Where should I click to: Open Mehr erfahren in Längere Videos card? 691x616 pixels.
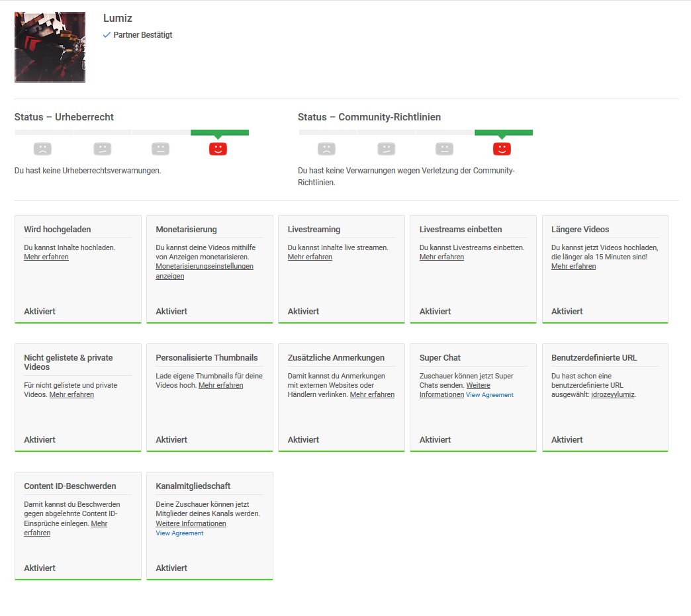(x=573, y=266)
